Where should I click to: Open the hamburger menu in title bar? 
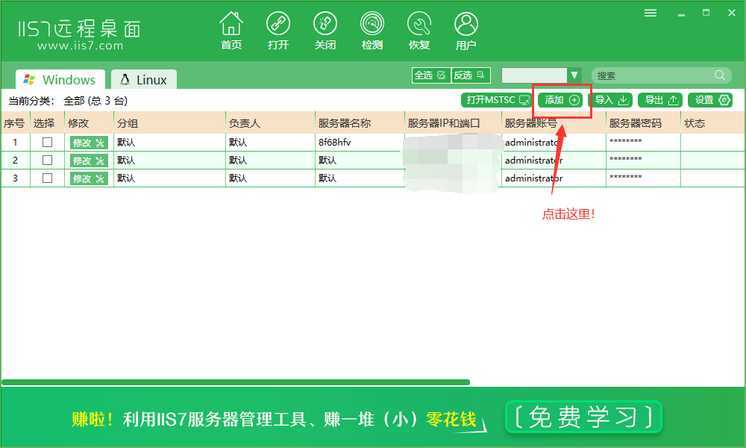(650, 13)
